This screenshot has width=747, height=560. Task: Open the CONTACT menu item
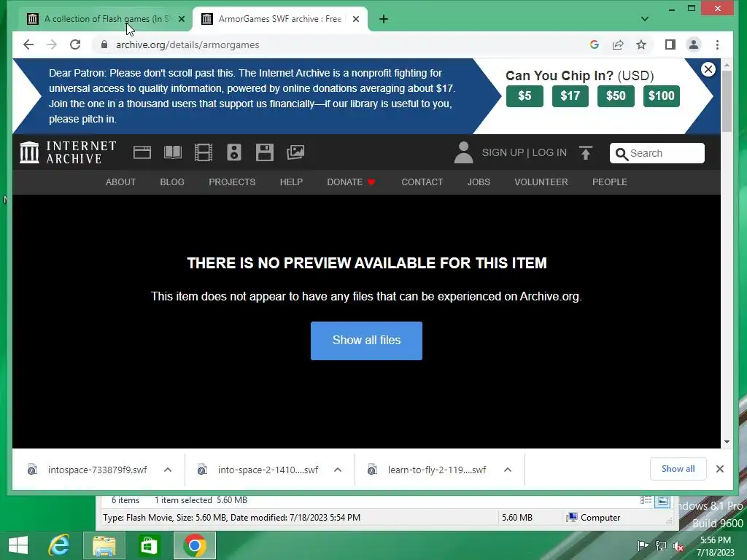point(422,182)
